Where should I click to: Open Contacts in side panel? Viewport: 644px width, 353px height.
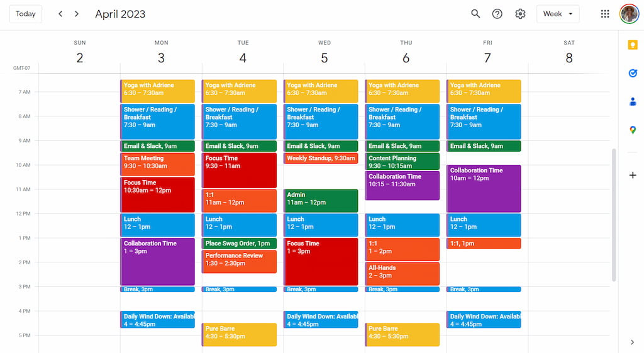633,101
